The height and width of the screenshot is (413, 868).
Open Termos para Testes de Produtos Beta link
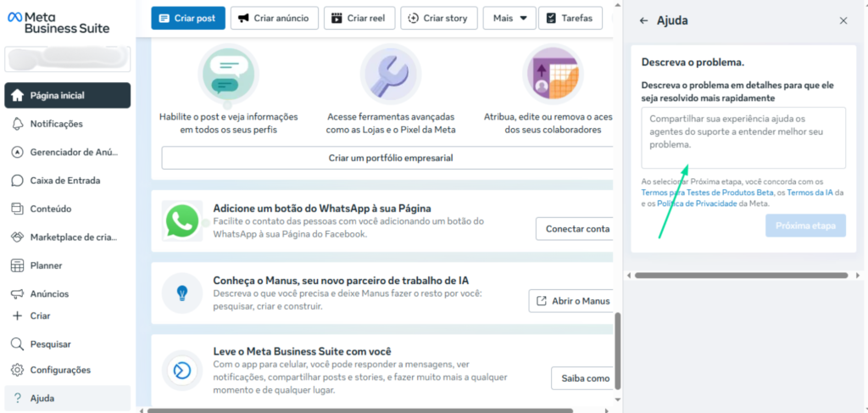708,193
